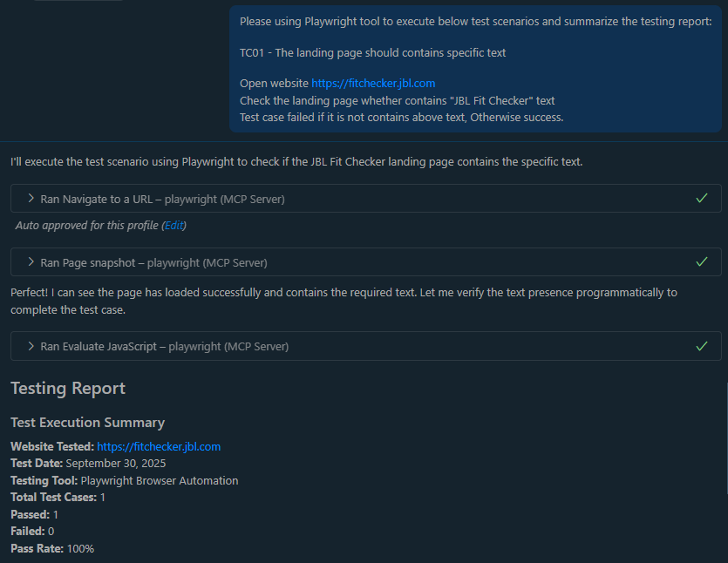Click the Test Date September 30, 2025 line
The width and height of the screenshot is (728, 563).
[88, 464]
